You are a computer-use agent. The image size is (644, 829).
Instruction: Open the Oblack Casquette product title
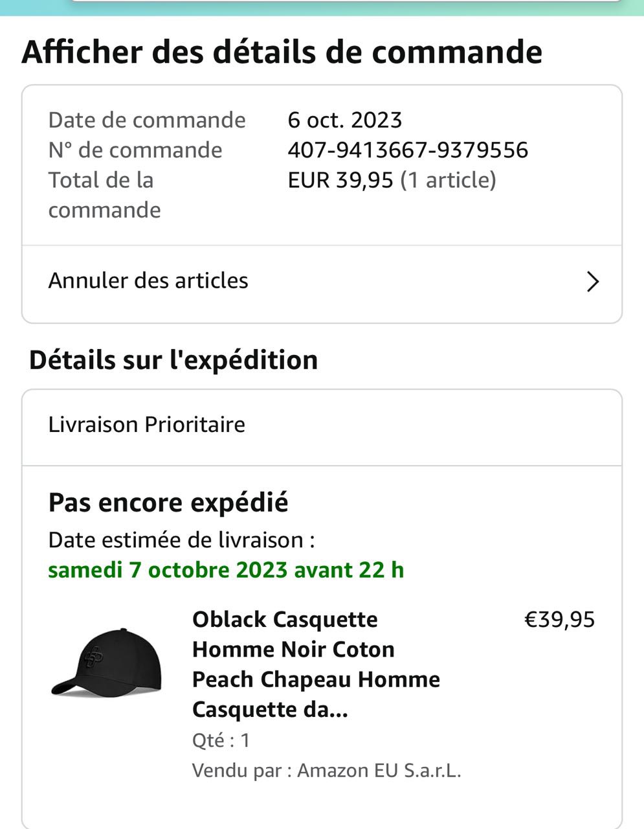pyautogui.click(x=316, y=664)
